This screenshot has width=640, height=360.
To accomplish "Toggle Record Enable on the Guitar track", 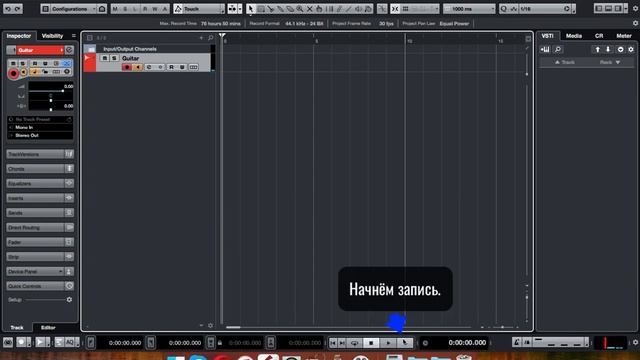I will point(127,67).
